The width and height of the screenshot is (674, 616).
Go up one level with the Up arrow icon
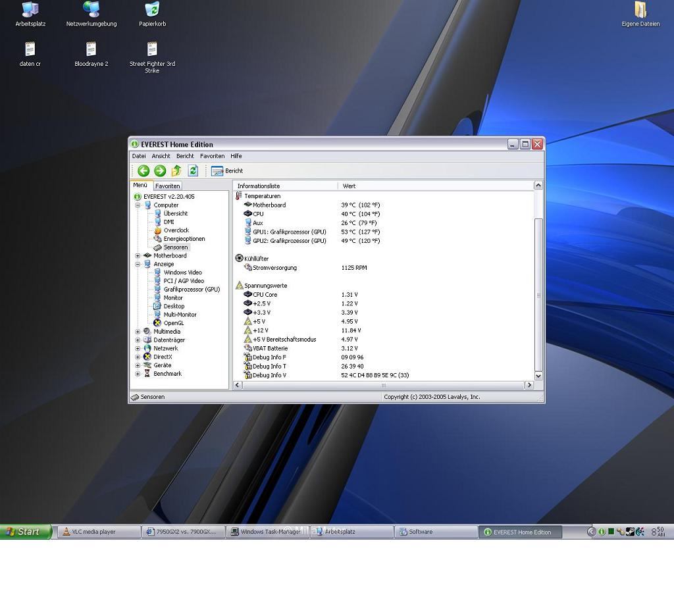176,170
